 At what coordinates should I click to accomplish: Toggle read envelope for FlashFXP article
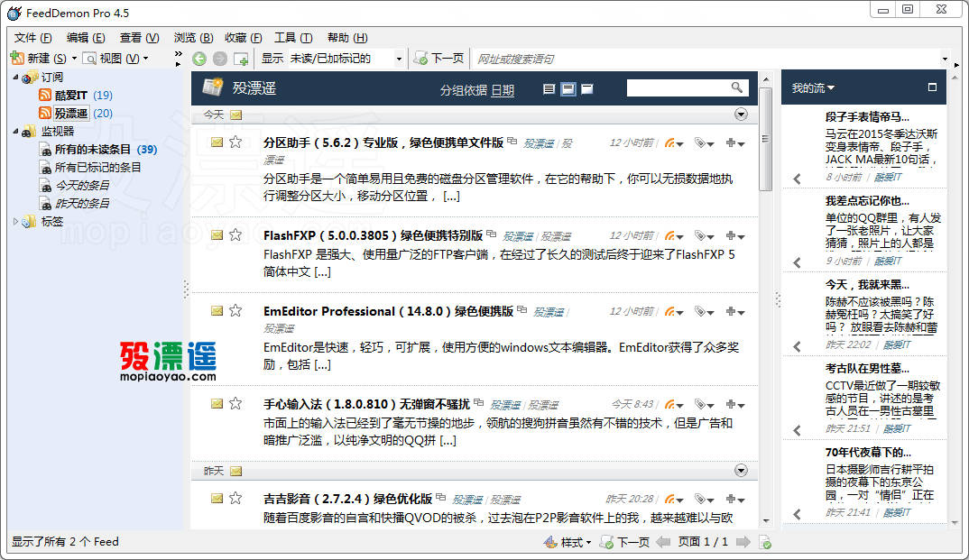click(217, 234)
